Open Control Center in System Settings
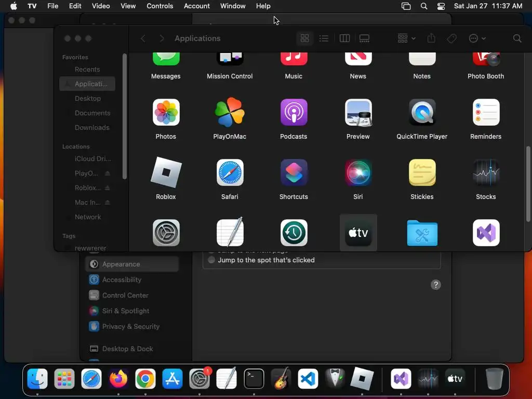Image resolution: width=532 pixels, height=399 pixels. pos(132,295)
